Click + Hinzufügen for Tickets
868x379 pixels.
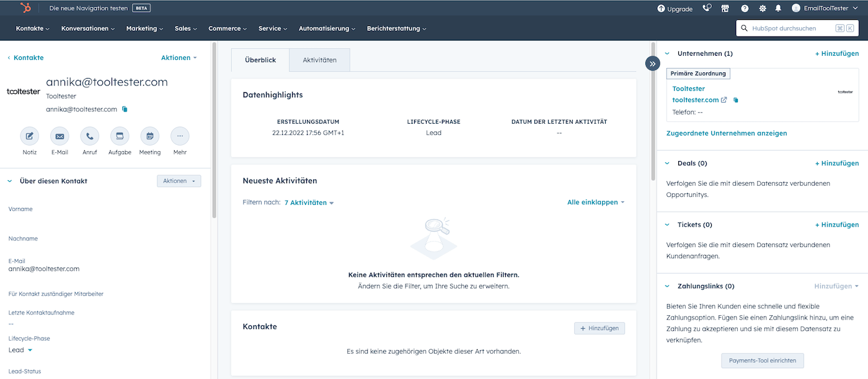click(x=837, y=225)
